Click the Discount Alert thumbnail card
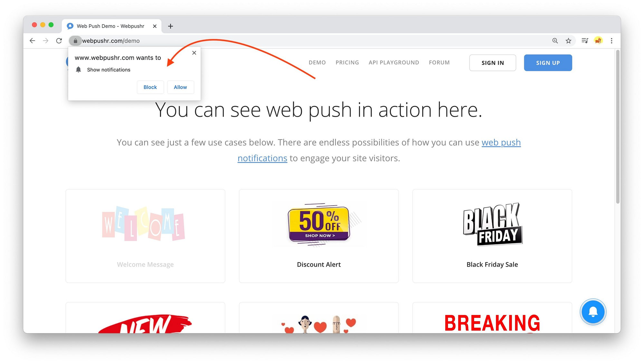The width and height of the screenshot is (644, 364). [x=319, y=235]
